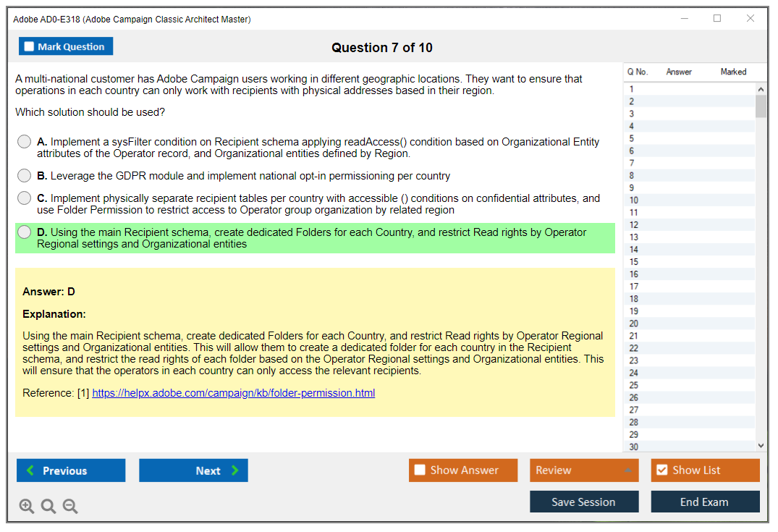Click the green left arrow on Previous
The height and width of the screenshot is (532, 778).
pyautogui.click(x=30, y=470)
